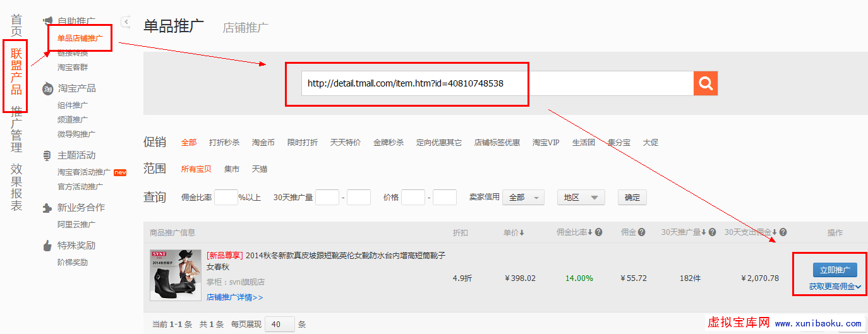Image resolution: width=868 pixels, height=334 pixels.
Task: Sort by 单价 using its arrow
Action: tap(522, 232)
